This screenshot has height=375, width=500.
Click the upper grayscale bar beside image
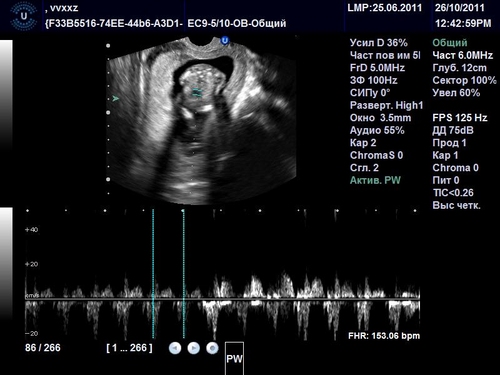(x=6, y=95)
